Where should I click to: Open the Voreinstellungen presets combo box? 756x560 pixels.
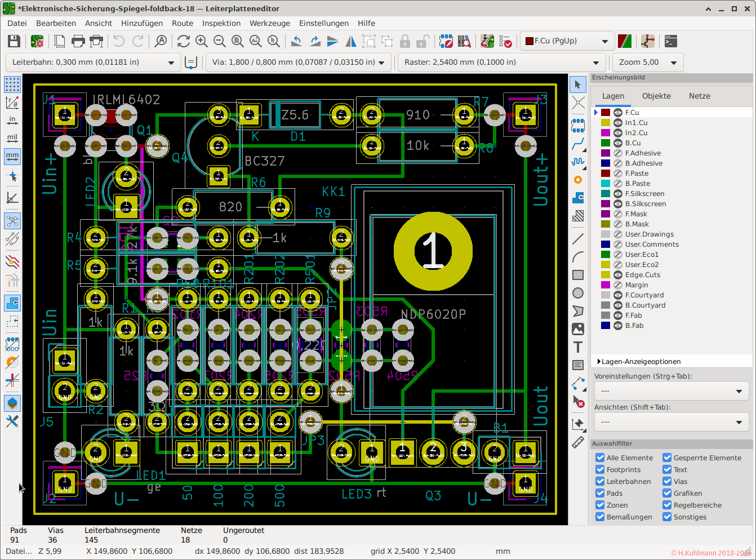point(671,391)
